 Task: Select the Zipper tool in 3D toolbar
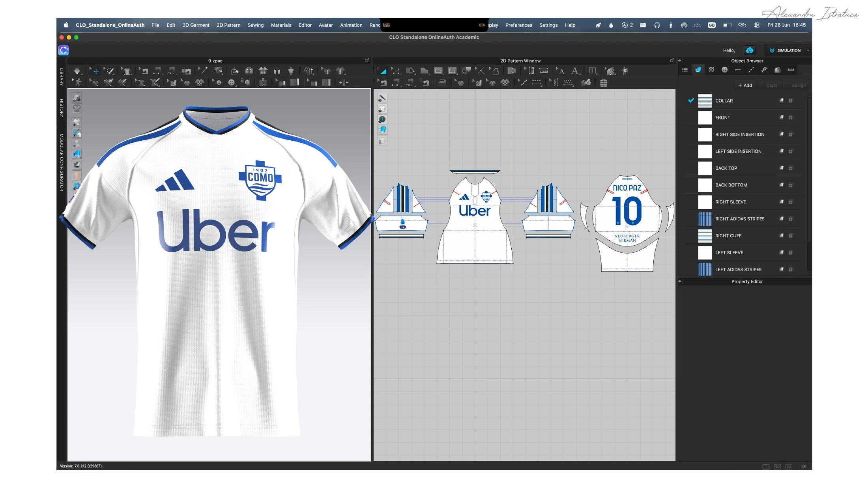263,82
